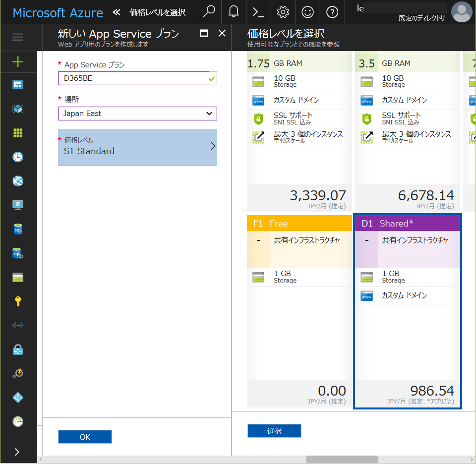This screenshot has height=464, width=476.
Task: Click the right arrow of horizontal scrollbar
Action: (x=472, y=459)
